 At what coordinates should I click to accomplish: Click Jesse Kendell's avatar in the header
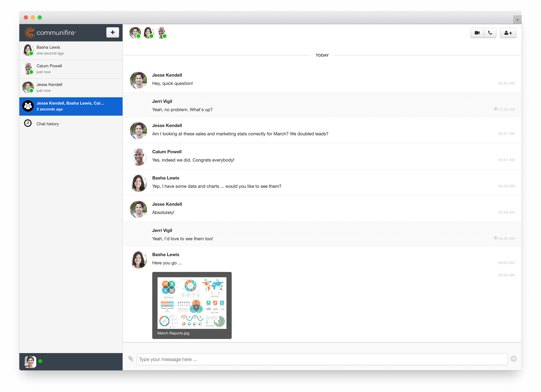click(135, 32)
